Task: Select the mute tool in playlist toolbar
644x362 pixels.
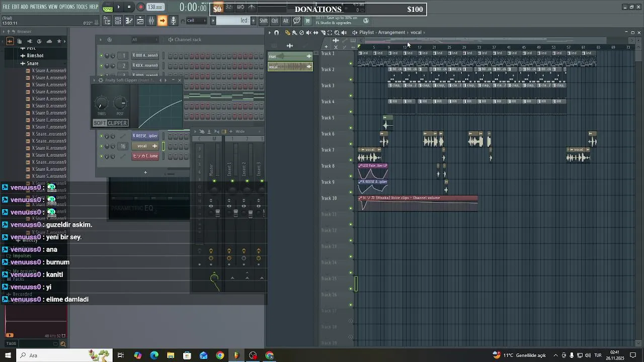Action: click(x=308, y=33)
